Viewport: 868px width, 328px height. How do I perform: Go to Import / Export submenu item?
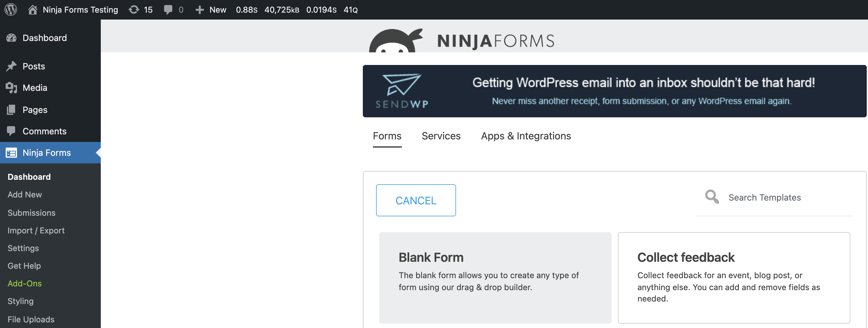pos(36,231)
